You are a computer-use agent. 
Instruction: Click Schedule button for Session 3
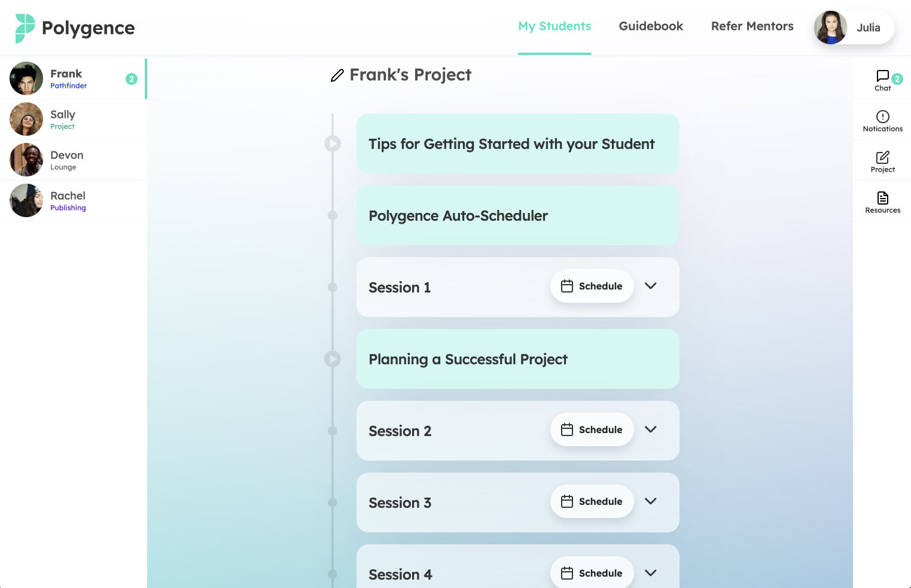pyautogui.click(x=592, y=501)
